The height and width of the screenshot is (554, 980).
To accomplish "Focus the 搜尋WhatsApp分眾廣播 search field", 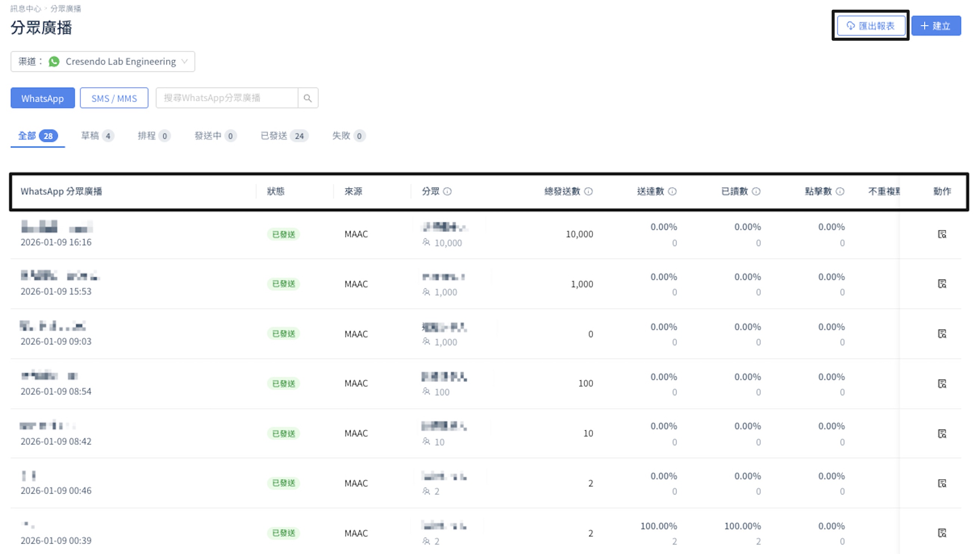I will (227, 98).
